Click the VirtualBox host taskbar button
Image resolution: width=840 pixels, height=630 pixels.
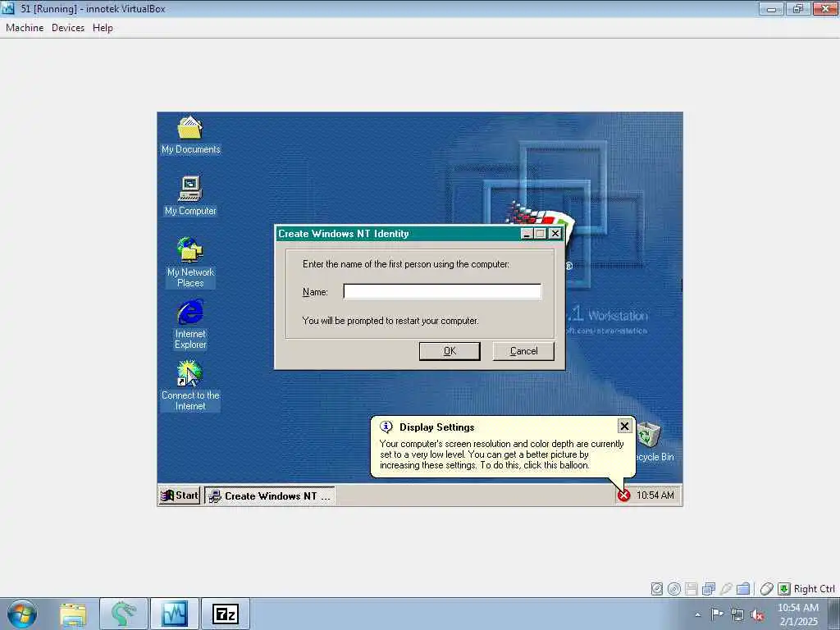point(175,614)
